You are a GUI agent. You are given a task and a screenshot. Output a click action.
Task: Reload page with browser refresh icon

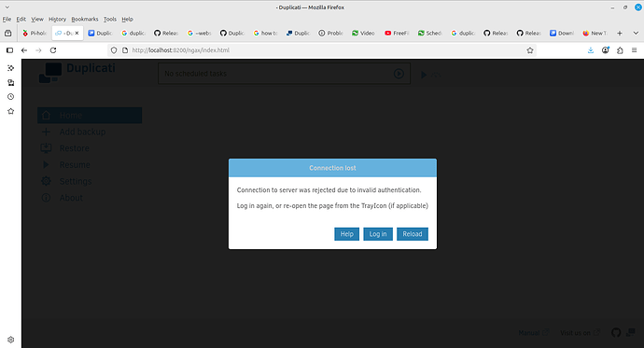point(53,50)
